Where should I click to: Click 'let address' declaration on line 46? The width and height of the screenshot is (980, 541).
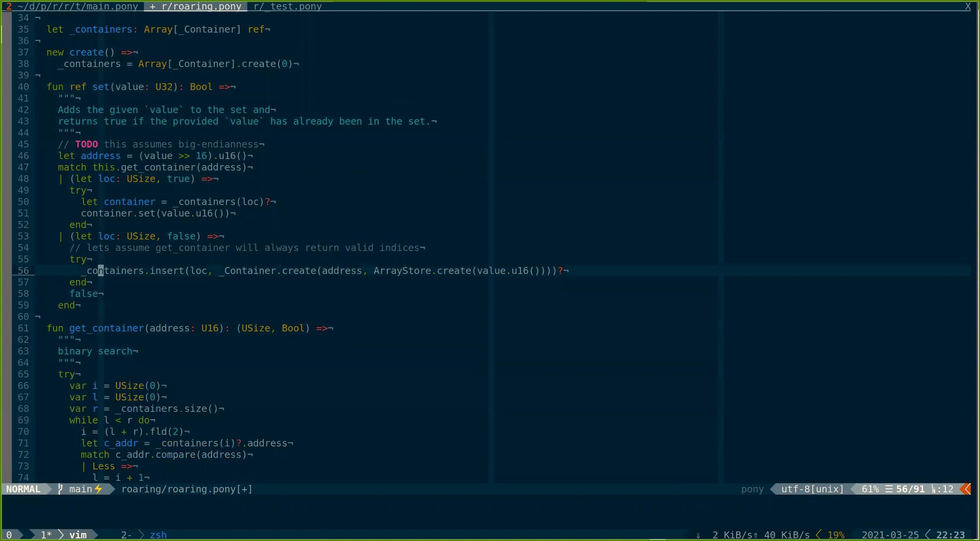click(89, 156)
